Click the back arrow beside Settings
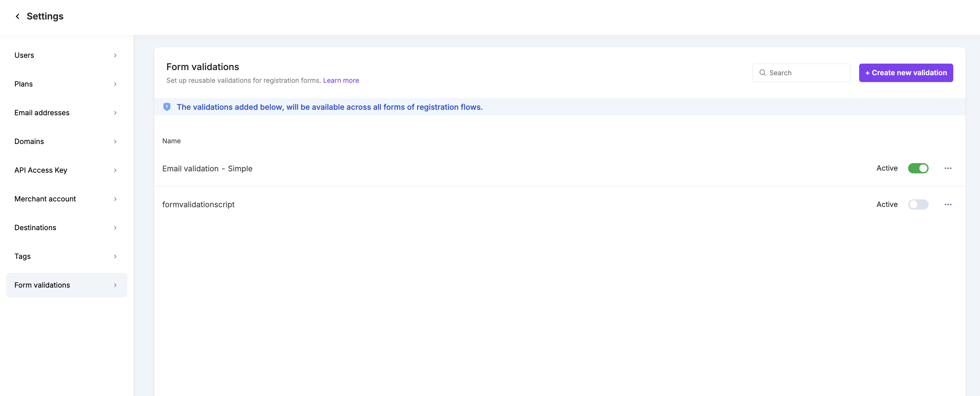This screenshot has width=980, height=396. coord(17,16)
